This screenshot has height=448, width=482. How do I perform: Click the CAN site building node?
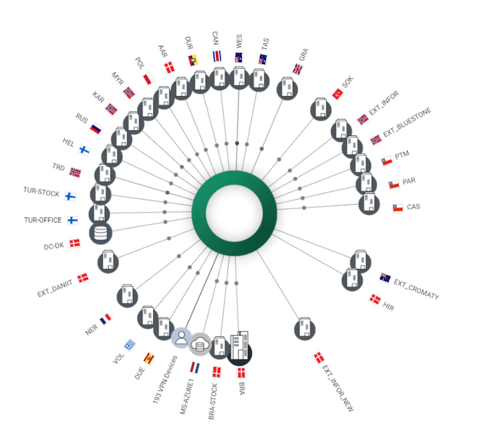coord(220,79)
